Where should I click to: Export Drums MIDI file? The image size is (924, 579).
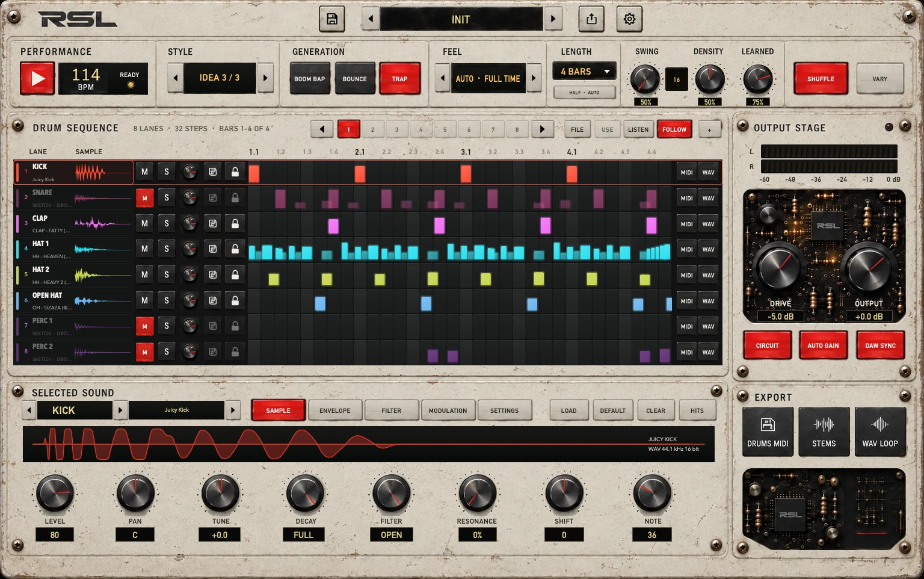pyautogui.click(x=768, y=432)
